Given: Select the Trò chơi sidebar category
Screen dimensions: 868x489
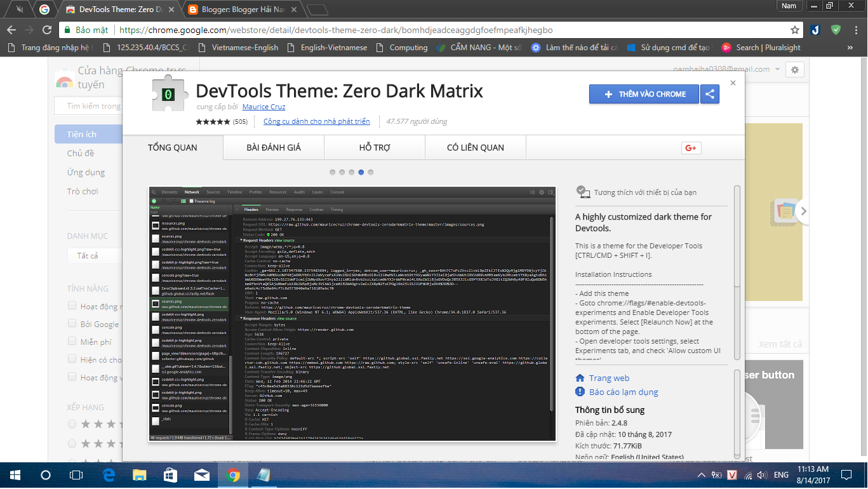Looking at the screenshot, I should 83,191.
